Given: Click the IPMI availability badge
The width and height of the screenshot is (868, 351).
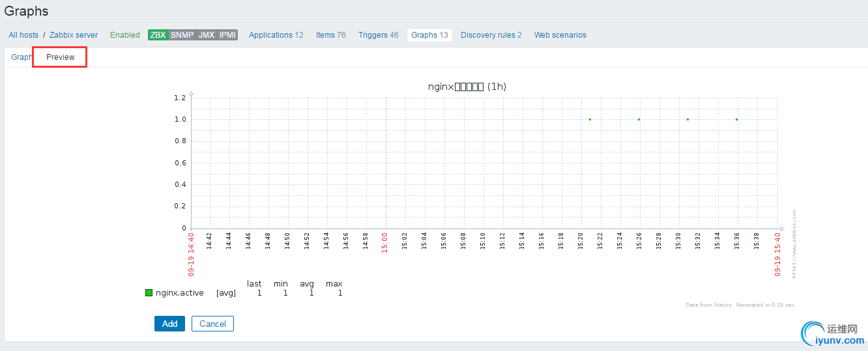Looking at the screenshot, I should pyautogui.click(x=227, y=35).
